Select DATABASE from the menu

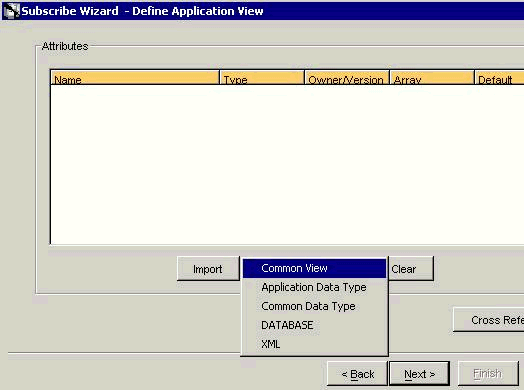point(314,325)
